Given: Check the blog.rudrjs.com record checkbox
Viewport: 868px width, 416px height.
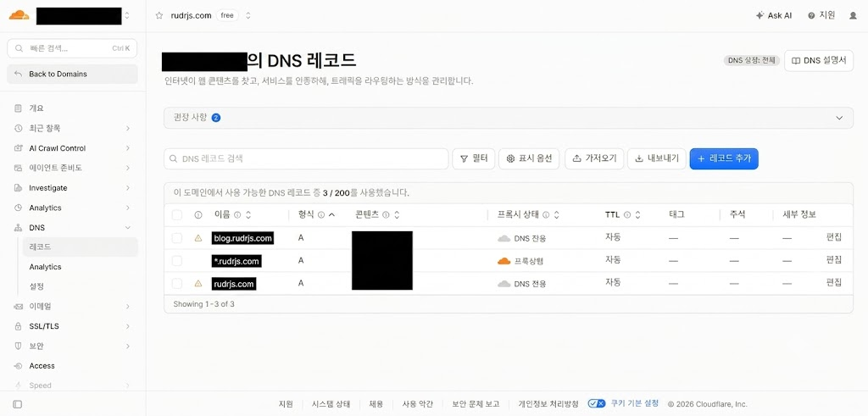Looking at the screenshot, I should point(176,238).
